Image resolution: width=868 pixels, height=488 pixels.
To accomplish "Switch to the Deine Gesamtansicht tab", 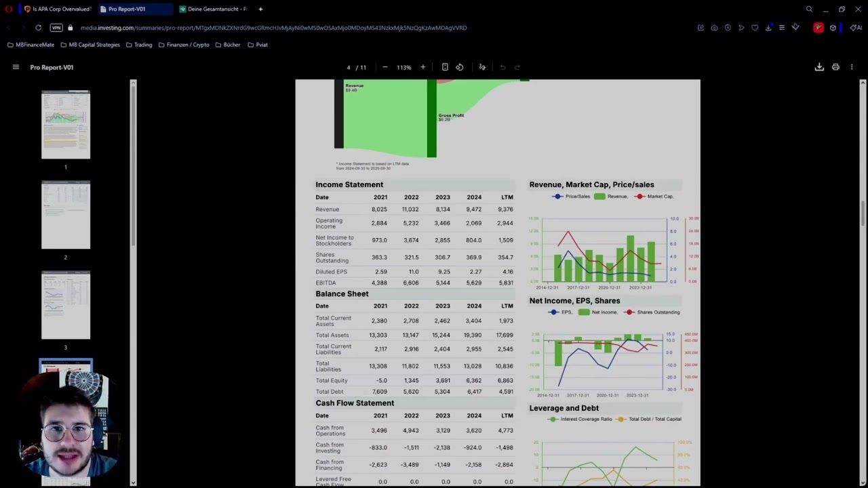I will (212, 9).
